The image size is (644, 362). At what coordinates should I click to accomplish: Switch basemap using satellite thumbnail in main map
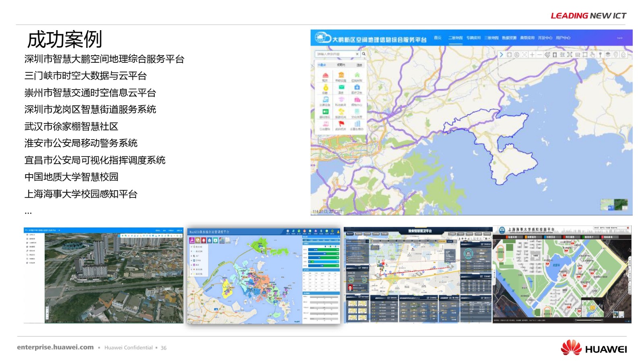pyautogui.click(x=620, y=204)
